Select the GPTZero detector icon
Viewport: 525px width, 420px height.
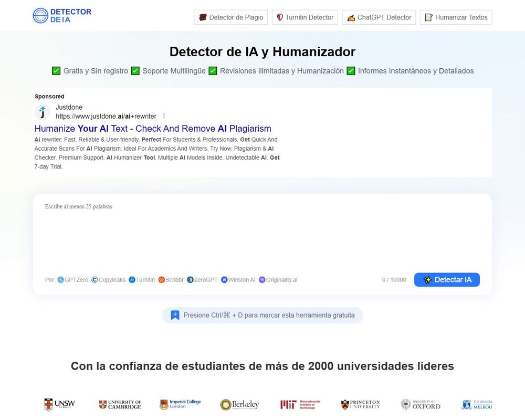[60, 280]
